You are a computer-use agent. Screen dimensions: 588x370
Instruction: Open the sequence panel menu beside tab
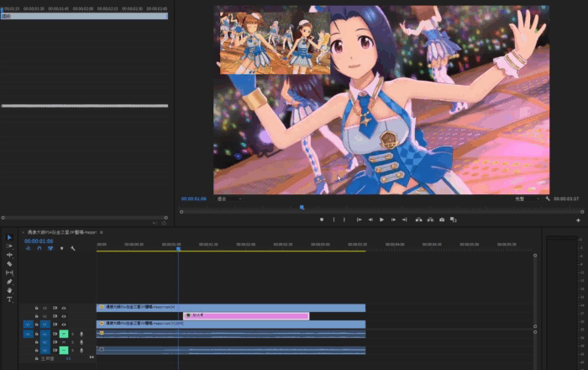[x=101, y=232]
